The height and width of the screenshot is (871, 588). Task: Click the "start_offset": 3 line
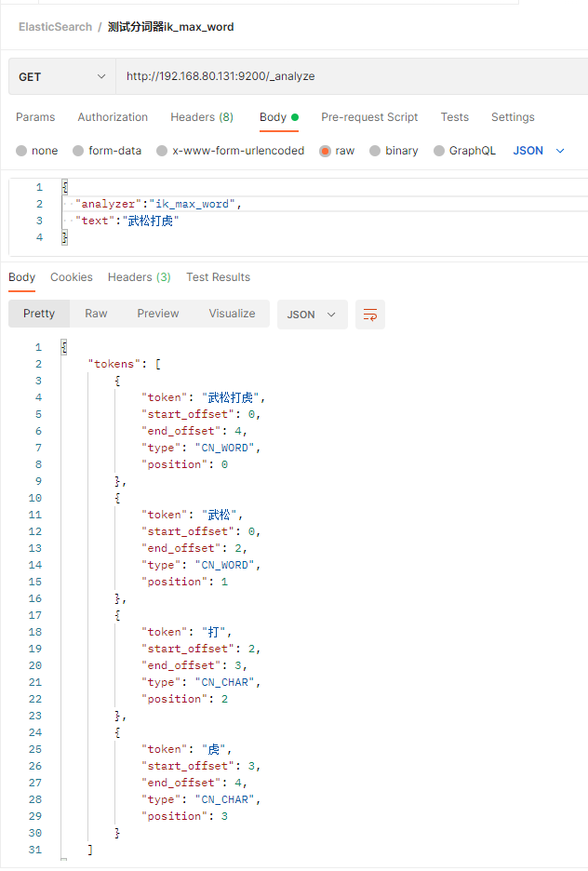(x=201, y=766)
